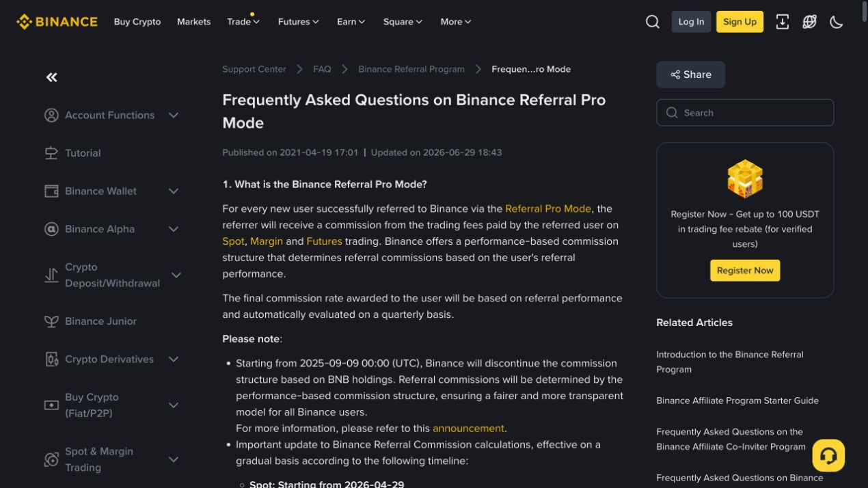
Task: Click the Crypto Deposit/Withdrawal icon
Action: point(51,275)
